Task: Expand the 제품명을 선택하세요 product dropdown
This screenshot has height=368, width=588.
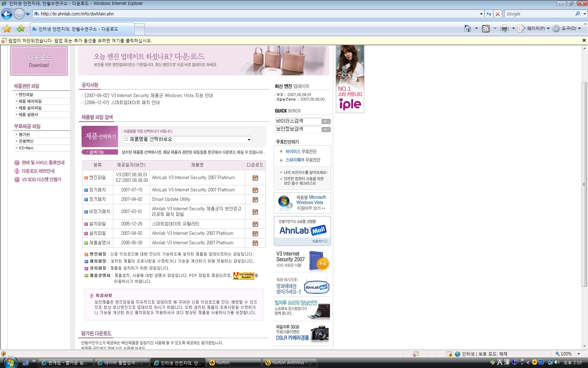Action: 187,139
